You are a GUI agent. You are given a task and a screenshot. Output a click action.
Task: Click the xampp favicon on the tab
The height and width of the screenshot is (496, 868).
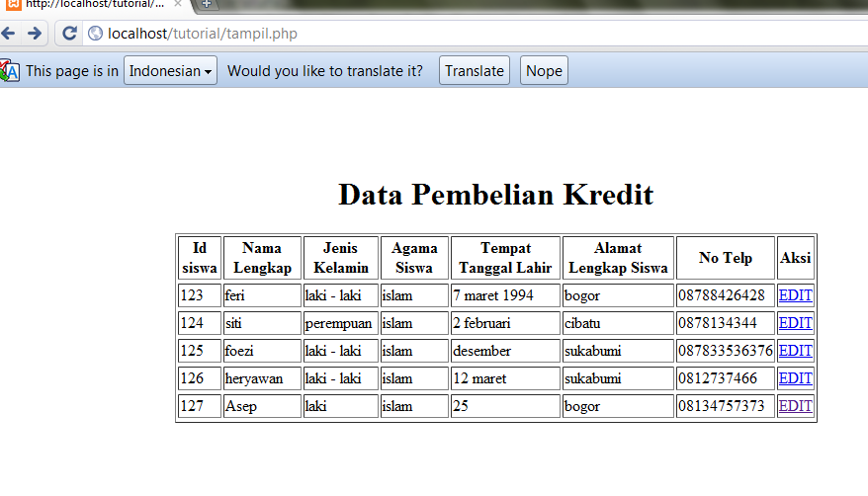tap(13, 4)
